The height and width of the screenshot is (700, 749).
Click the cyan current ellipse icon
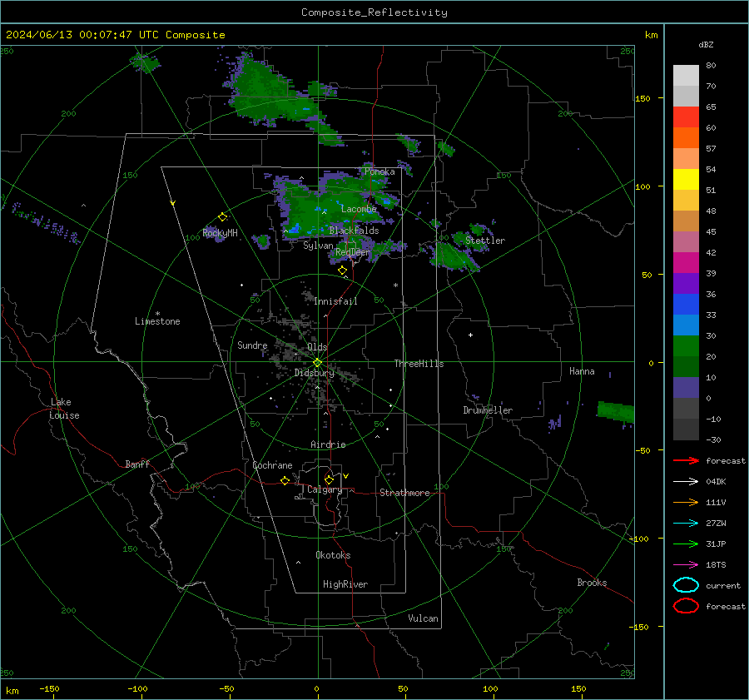pos(686,585)
